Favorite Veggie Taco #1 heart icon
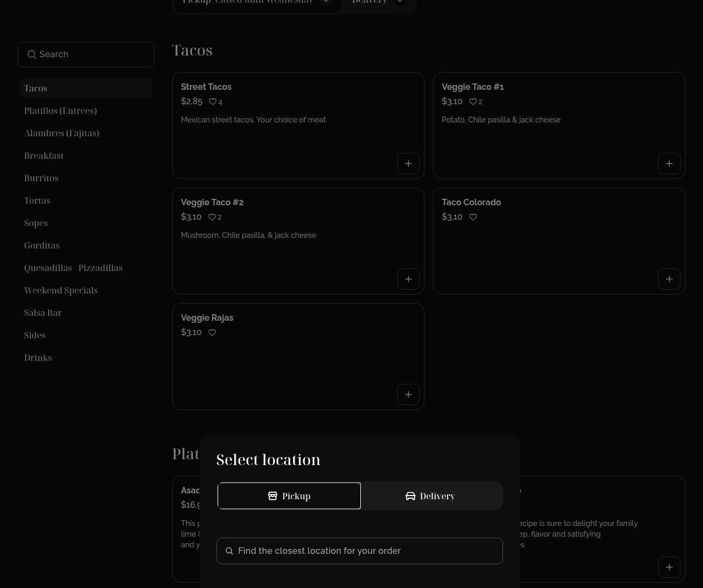Image resolution: width=703 pixels, height=588 pixels. (473, 102)
